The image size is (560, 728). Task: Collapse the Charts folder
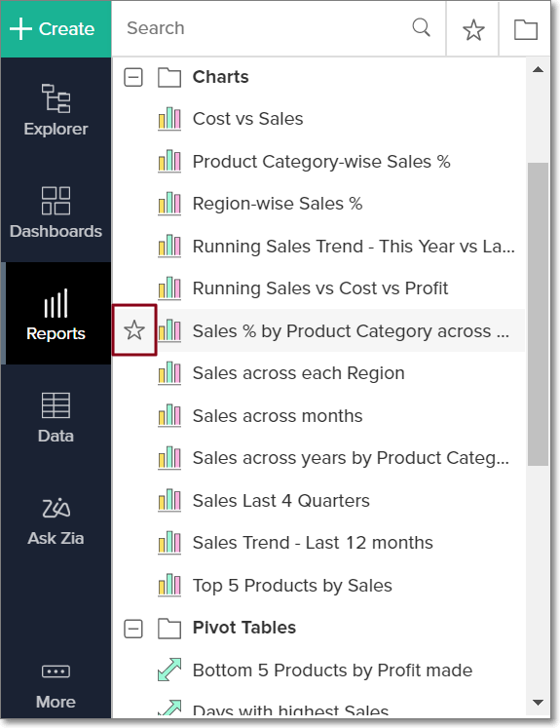133,78
